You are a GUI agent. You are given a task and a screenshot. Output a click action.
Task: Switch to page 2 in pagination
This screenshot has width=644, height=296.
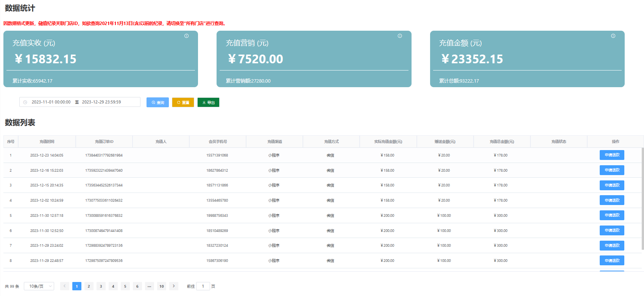(x=89, y=286)
